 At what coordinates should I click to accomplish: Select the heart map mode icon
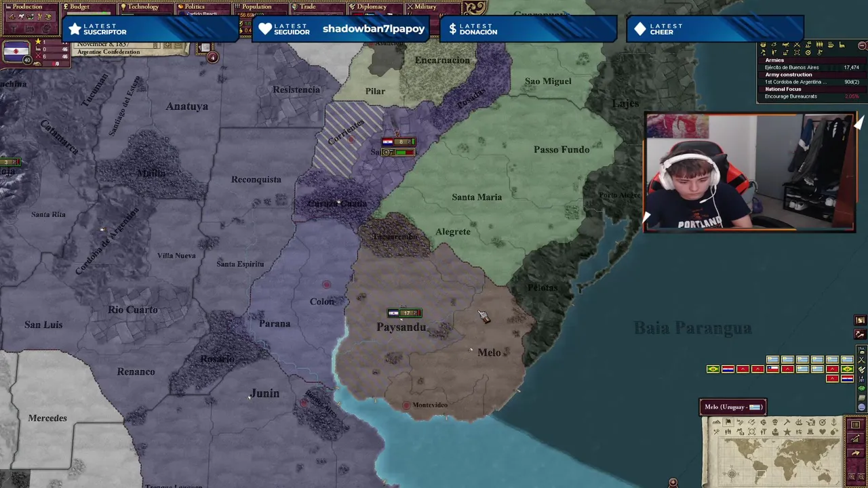click(823, 432)
